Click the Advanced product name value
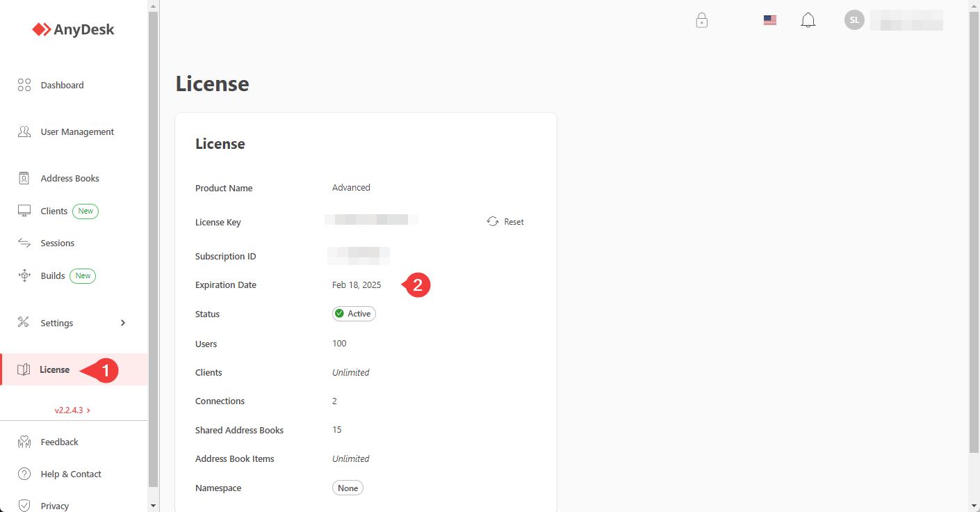Screen dimensions: 980x512 pyautogui.click(x=351, y=187)
